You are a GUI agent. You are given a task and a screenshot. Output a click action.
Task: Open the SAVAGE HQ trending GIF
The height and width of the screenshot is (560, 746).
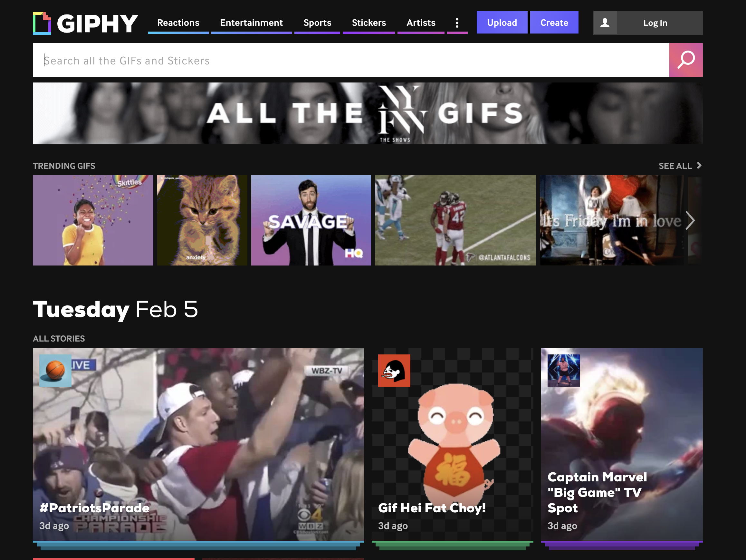(x=311, y=220)
